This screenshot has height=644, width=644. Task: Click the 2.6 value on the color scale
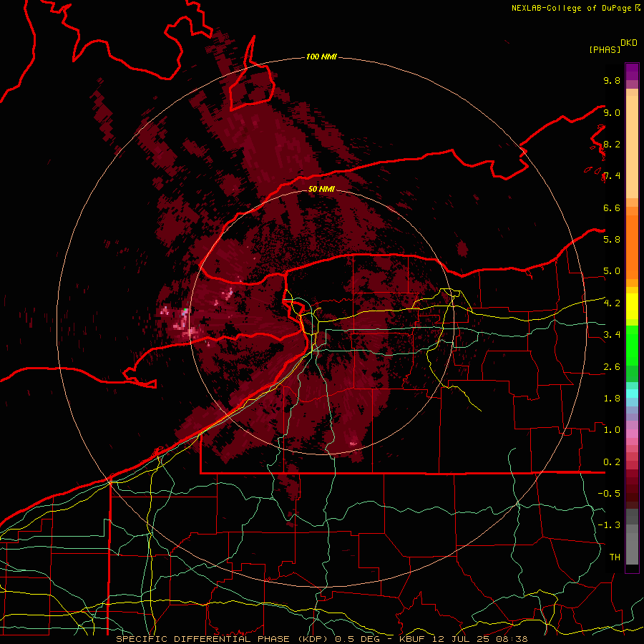[x=612, y=367]
